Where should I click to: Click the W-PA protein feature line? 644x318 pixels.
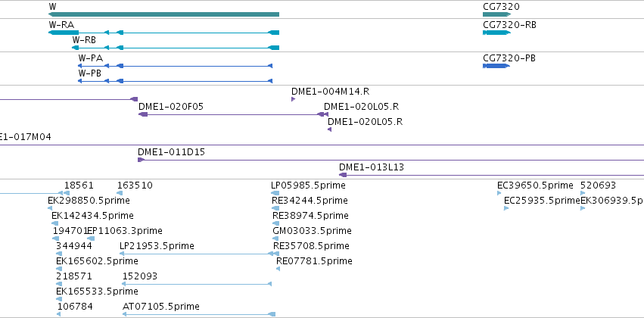coord(175,66)
